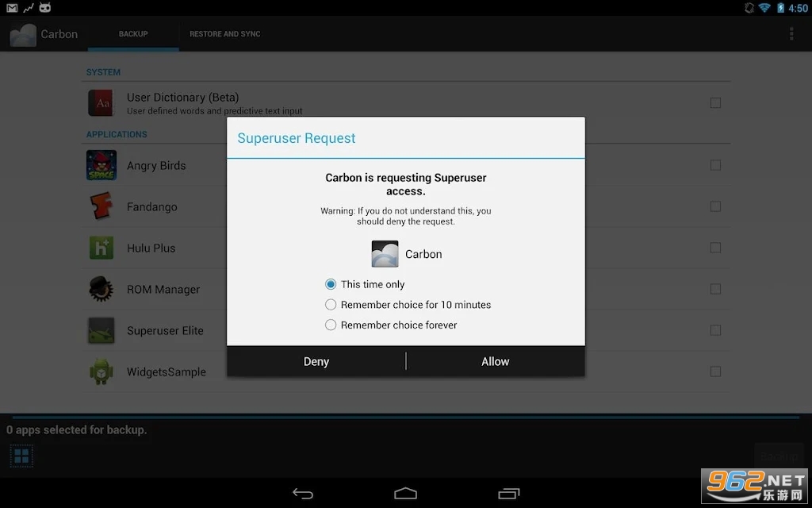812x508 pixels.
Task: Tap the Android home navigation button
Action: tap(405, 494)
